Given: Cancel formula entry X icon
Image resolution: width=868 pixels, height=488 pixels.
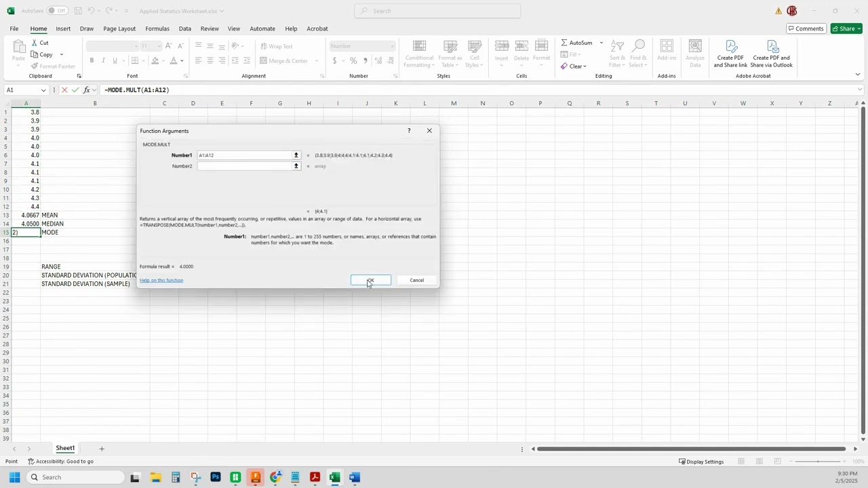Looking at the screenshot, I should (x=64, y=90).
